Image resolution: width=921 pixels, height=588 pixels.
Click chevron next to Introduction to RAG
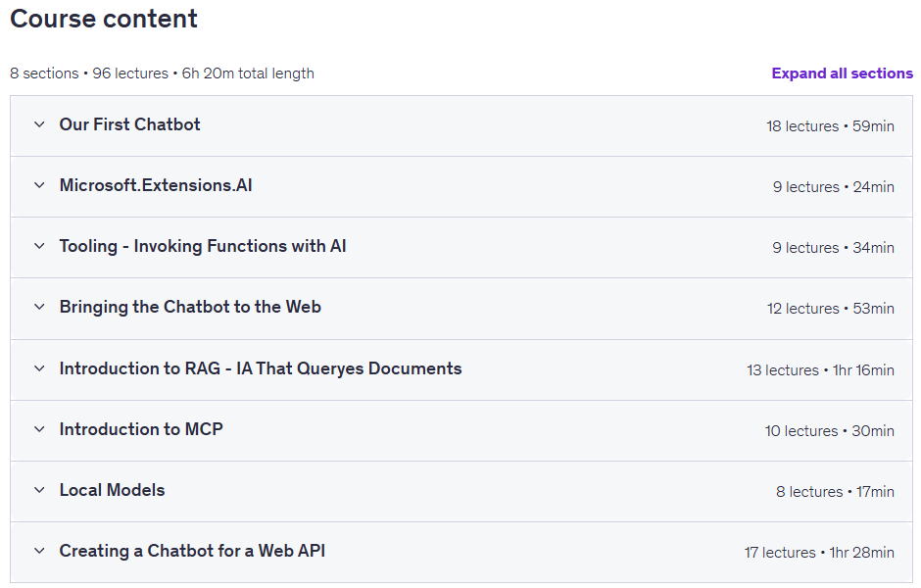[39, 368]
